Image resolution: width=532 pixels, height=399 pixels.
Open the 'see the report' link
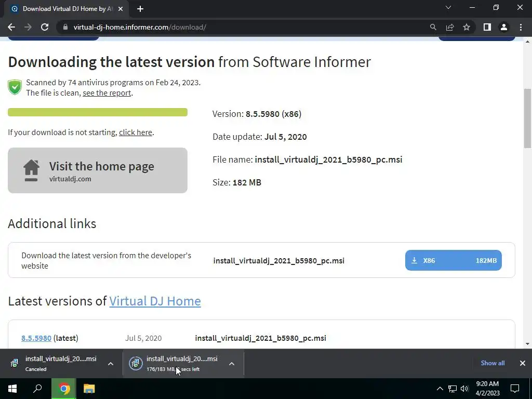pos(107,93)
